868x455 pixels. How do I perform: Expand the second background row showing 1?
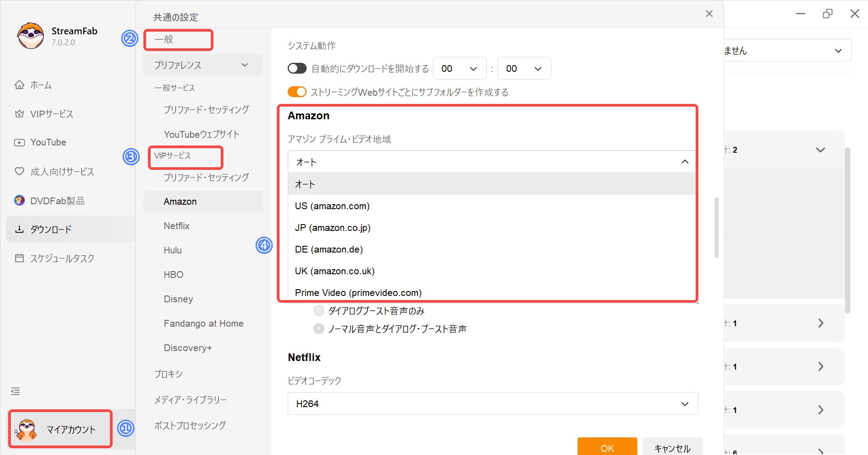821,366
